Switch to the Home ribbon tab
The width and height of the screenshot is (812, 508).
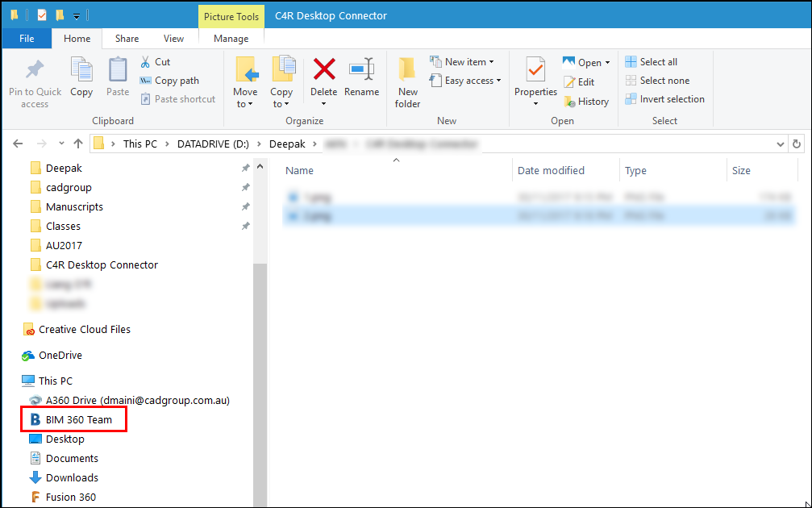click(x=77, y=39)
